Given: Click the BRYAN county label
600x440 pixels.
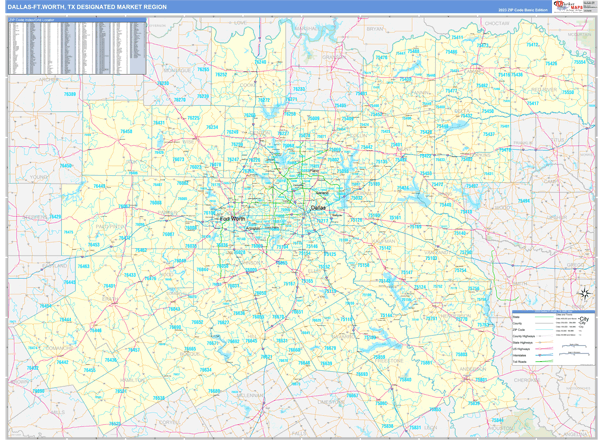Looking at the screenshot, I should (x=374, y=29).
